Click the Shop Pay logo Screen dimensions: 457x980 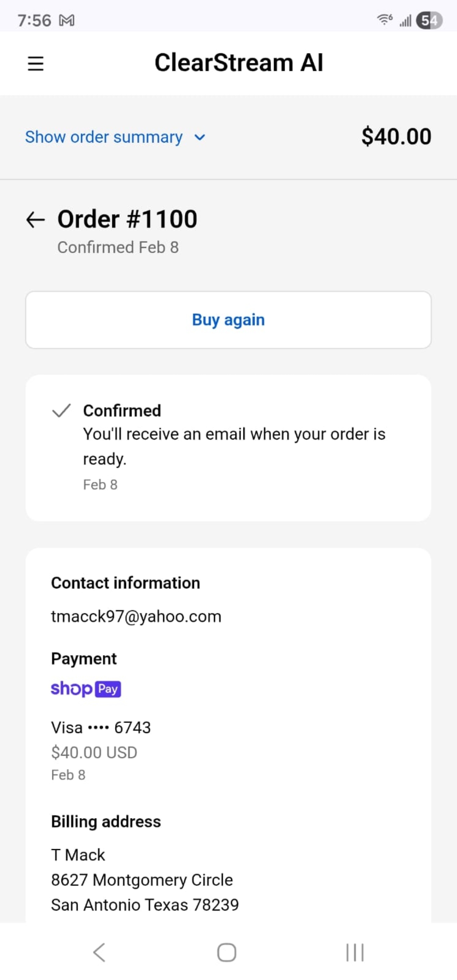point(86,689)
